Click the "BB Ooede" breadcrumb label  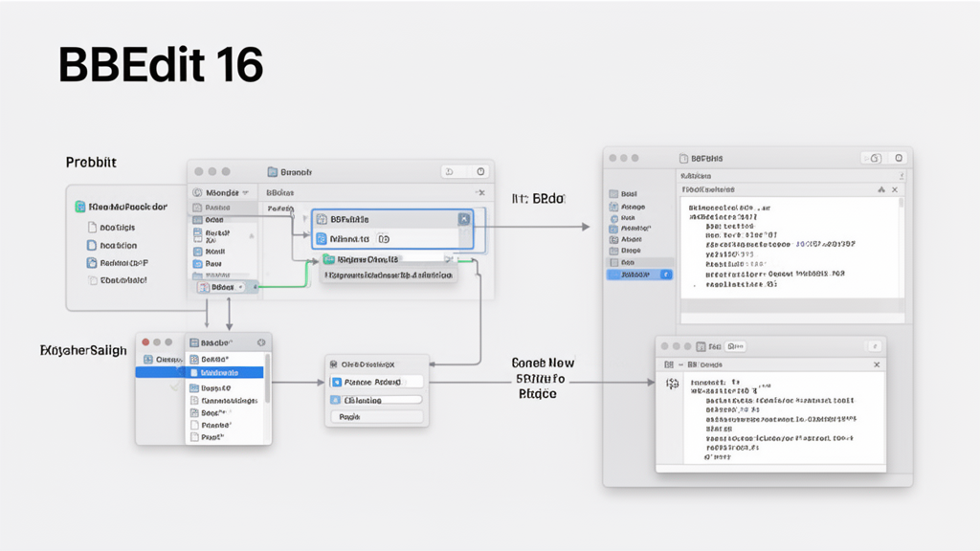[x=704, y=364]
